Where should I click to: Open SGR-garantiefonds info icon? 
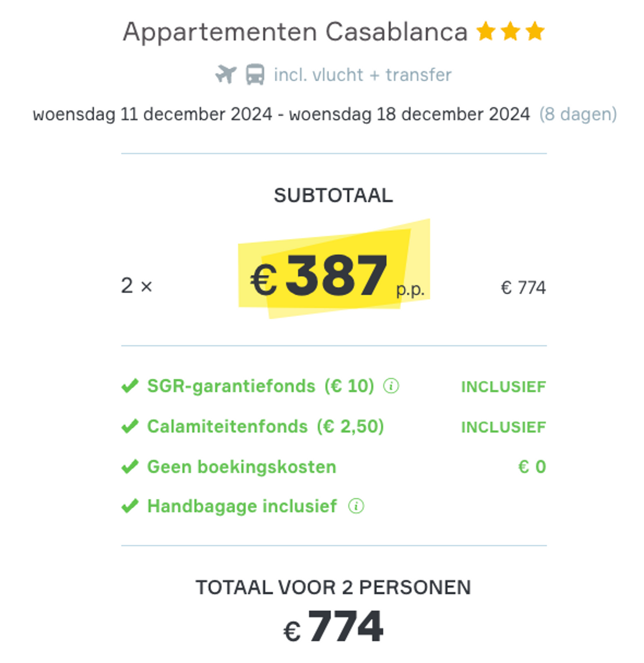tap(391, 386)
